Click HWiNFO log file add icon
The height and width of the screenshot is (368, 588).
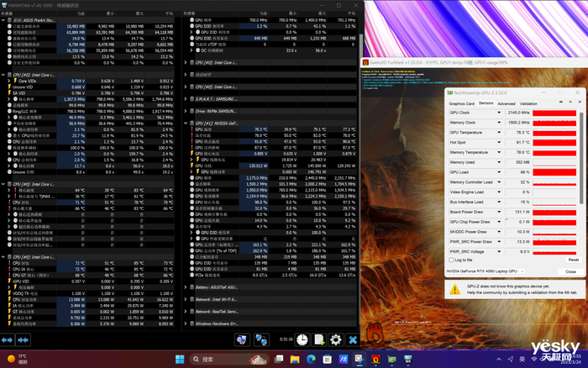click(319, 340)
